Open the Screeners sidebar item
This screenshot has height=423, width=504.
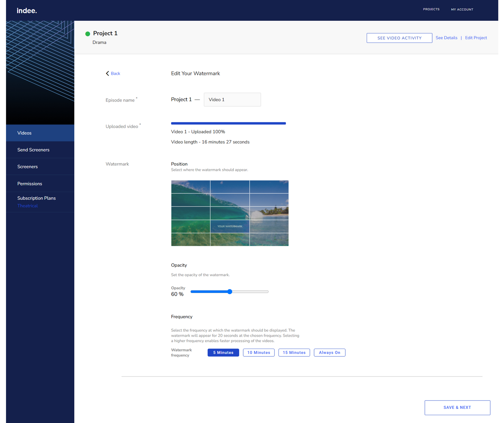(27, 167)
